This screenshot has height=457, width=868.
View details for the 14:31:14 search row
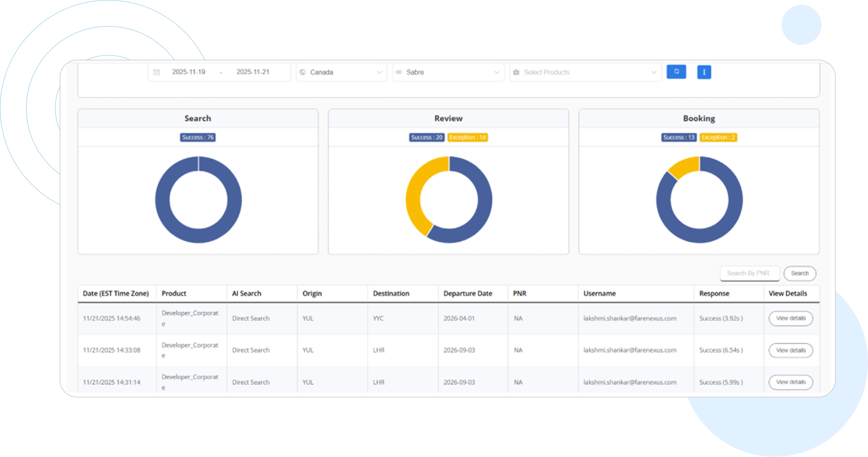click(x=791, y=382)
